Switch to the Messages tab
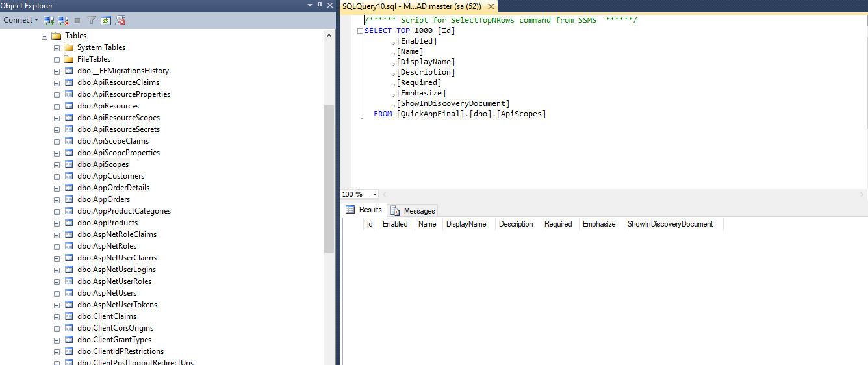The image size is (868, 365). 413,210
